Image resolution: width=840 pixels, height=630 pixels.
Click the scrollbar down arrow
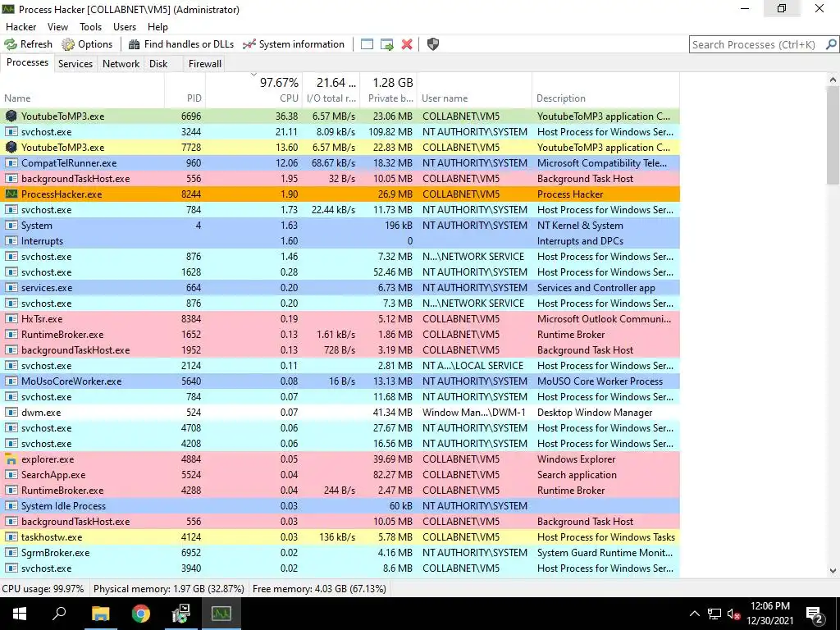(x=833, y=571)
